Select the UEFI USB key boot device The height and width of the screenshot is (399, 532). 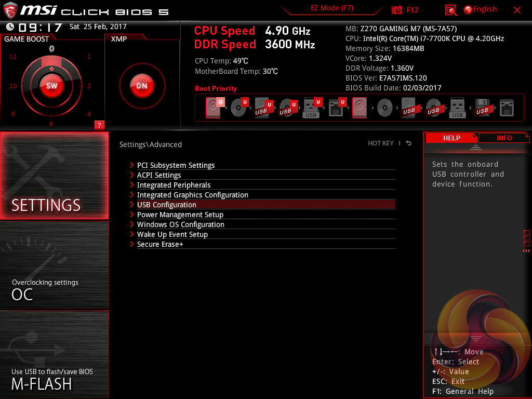[312, 108]
